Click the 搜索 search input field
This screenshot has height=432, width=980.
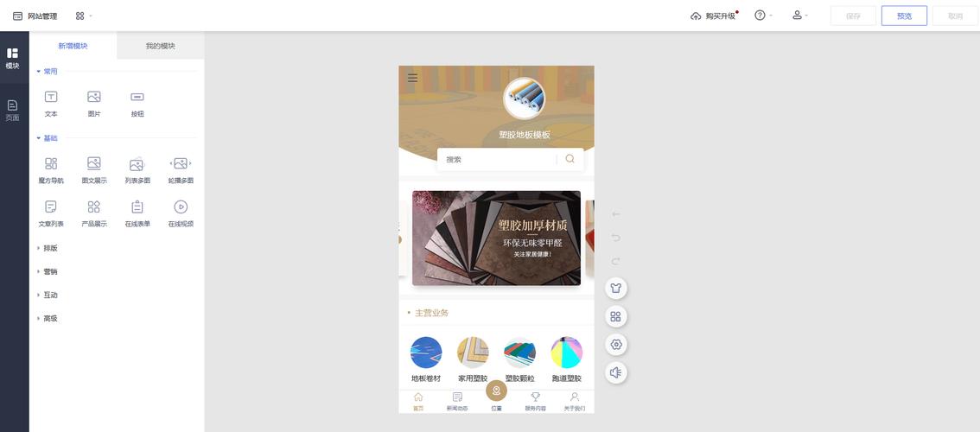click(x=497, y=160)
